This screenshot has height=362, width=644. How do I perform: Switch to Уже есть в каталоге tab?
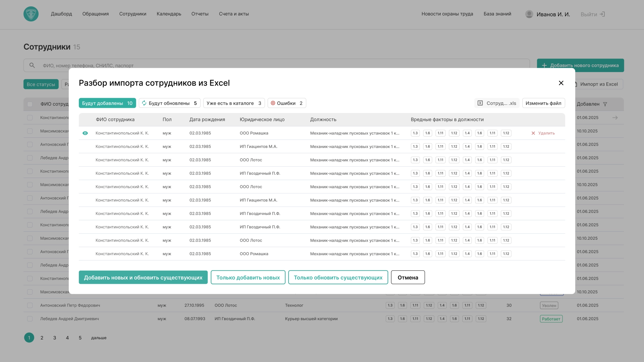[x=234, y=103]
